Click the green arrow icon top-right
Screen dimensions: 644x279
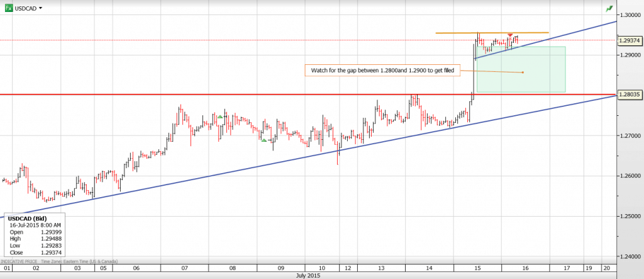point(609,9)
